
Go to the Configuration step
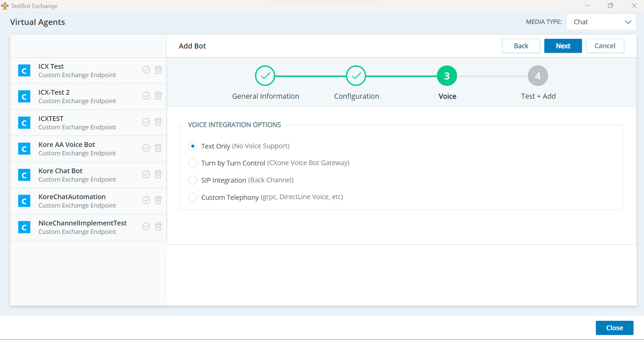(356, 75)
